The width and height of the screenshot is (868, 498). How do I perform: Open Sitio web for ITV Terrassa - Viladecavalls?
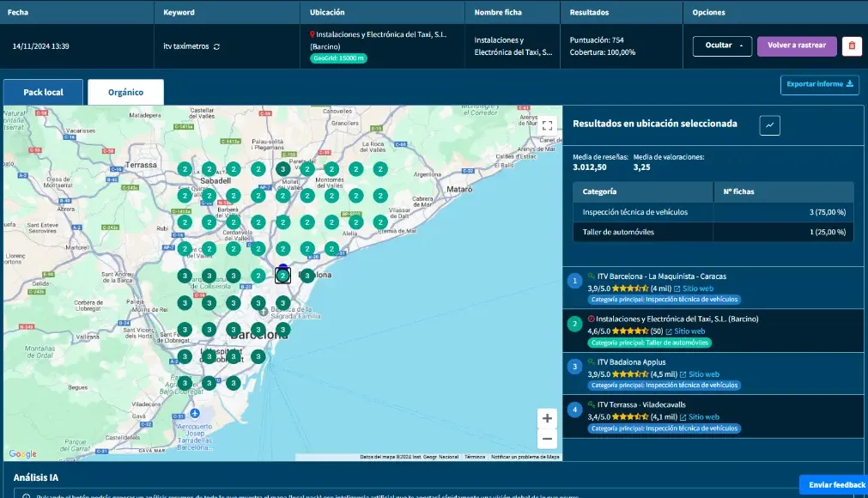(702, 417)
